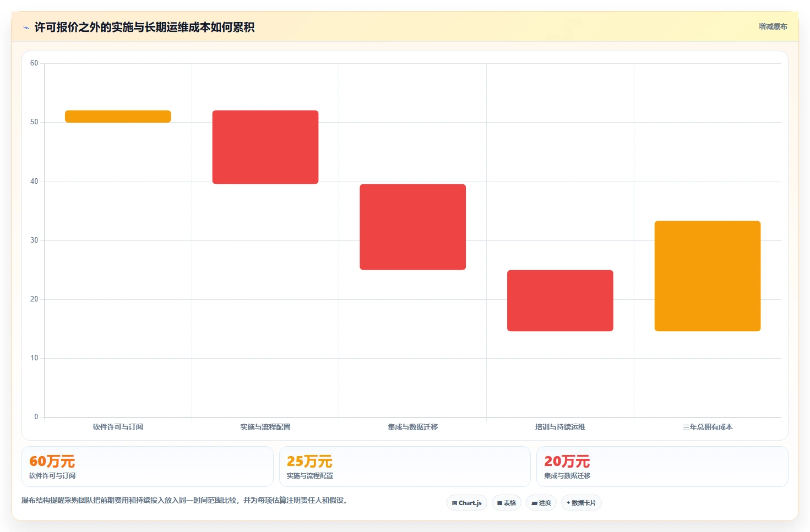
Task: Click the y-axis value 0
Action: 36,417
